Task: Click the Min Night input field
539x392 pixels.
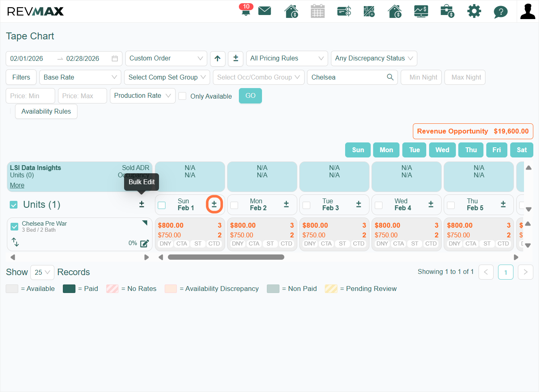Action: pos(421,77)
